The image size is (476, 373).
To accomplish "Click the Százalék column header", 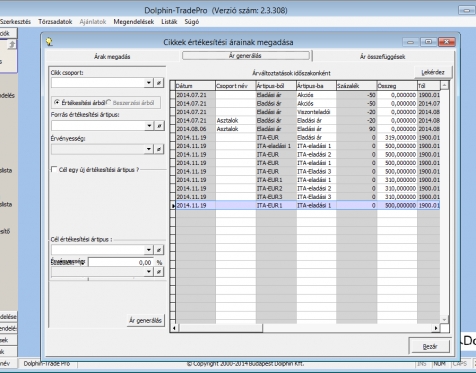I will (x=356, y=86).
